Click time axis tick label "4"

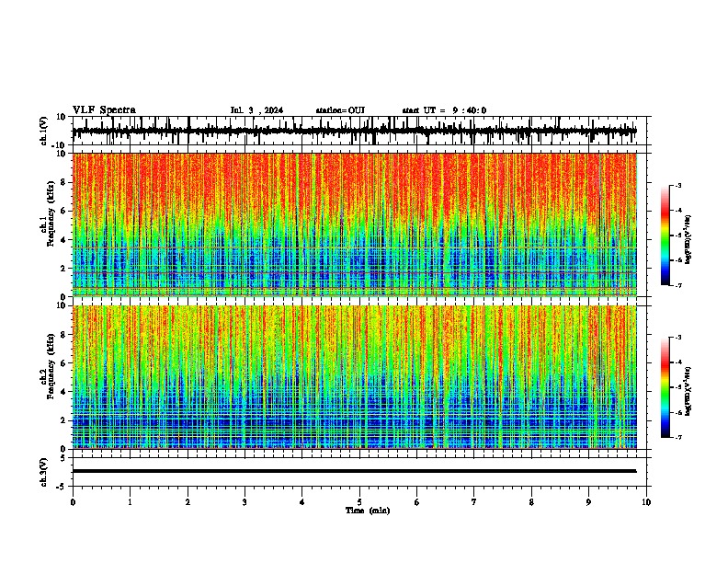(301, 502)
